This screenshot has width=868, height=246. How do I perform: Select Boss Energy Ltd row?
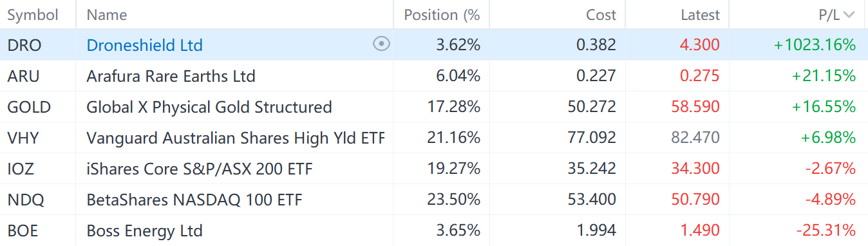tap(434, 231)
